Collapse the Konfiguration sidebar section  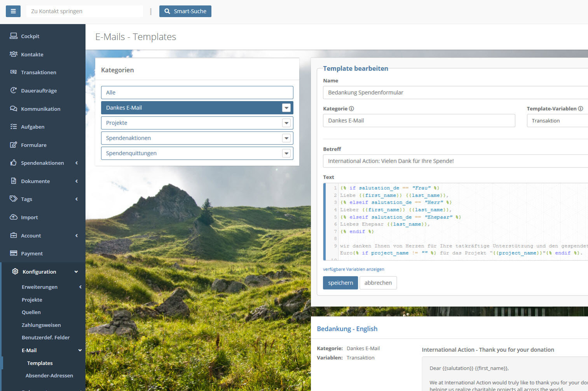point(76,272)
